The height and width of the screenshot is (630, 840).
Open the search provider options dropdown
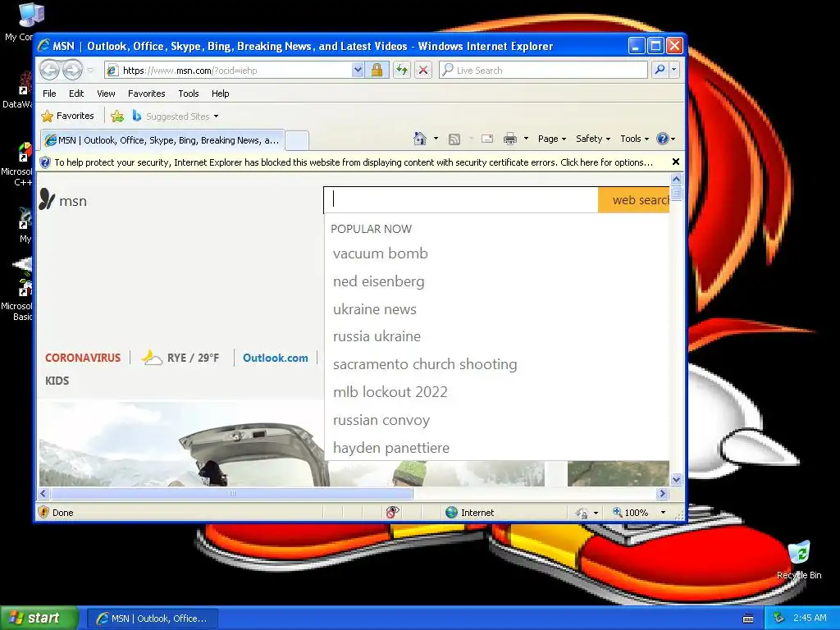coord(674,71)
